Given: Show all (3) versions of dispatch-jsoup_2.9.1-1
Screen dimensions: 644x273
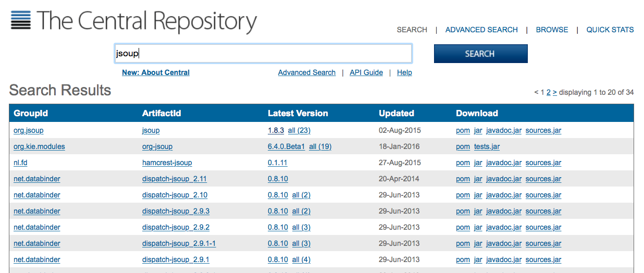Looking at the screenshot, I should 301,243.
